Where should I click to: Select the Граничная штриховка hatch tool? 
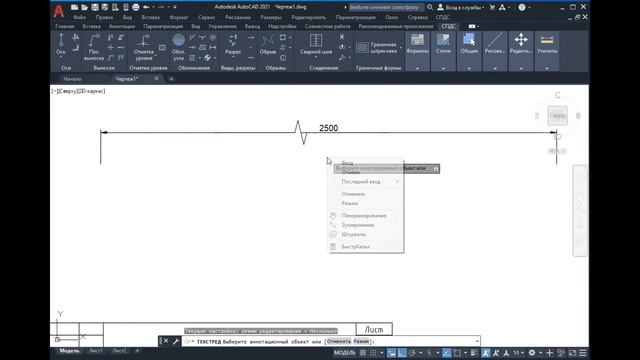(376, 48)
